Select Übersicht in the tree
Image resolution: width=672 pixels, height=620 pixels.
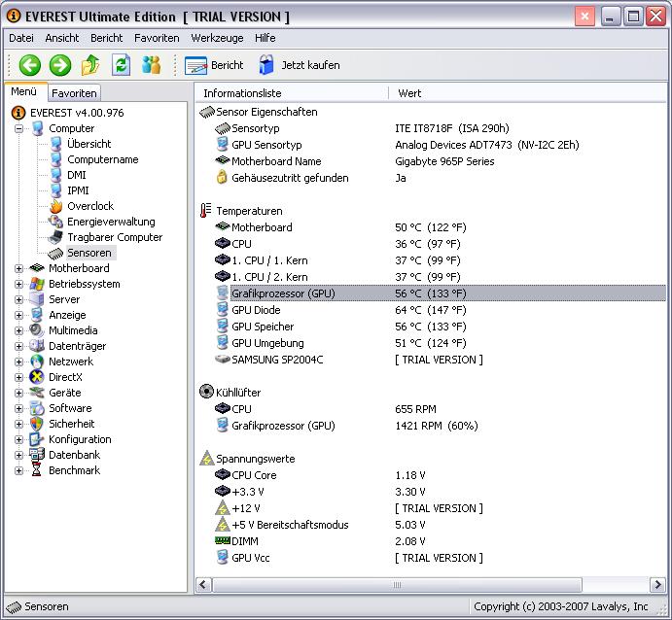89,144
